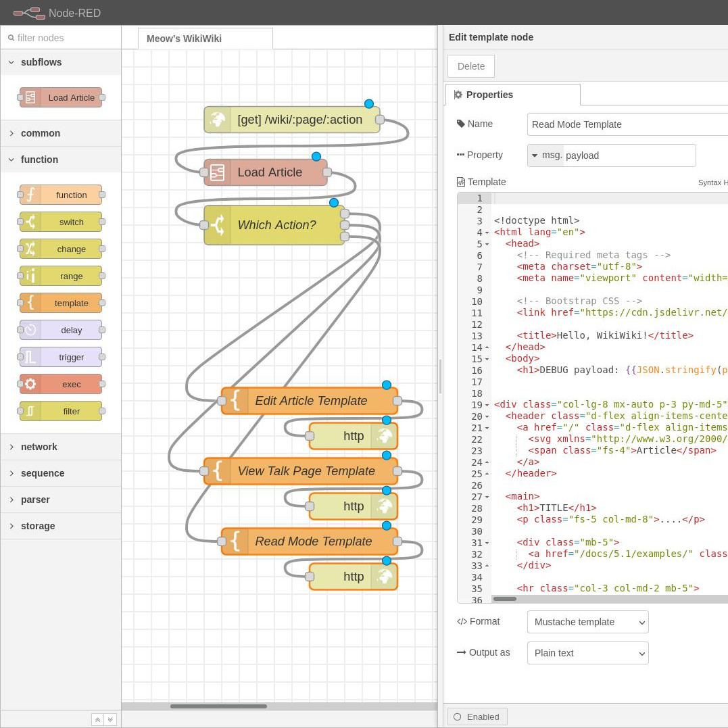
Task: Fold the body tag at line 15
Action: point(487,359)
